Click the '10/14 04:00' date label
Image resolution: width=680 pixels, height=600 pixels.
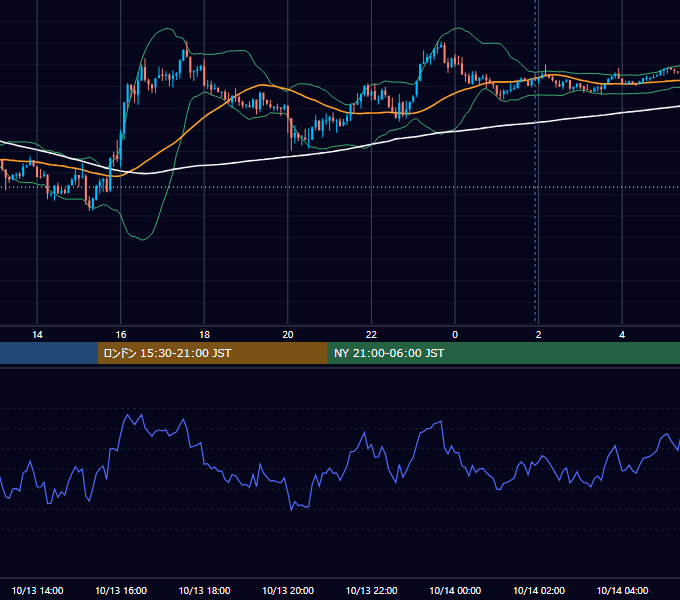pos(622,590)
